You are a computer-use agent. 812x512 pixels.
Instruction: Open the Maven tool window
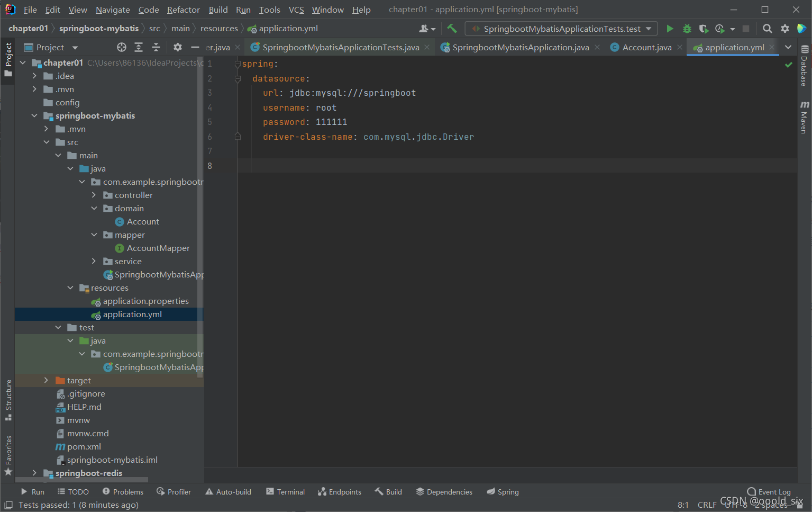[x=804, y=117]
